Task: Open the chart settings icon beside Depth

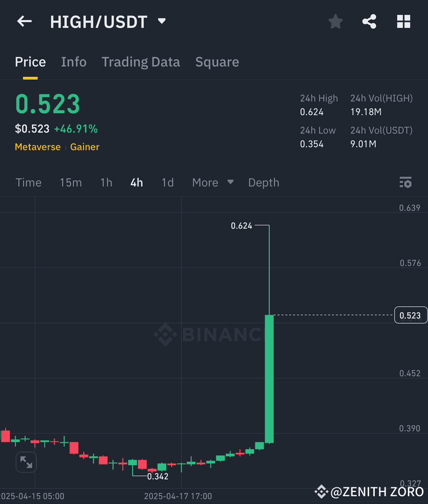Action: tap(405, 182)
